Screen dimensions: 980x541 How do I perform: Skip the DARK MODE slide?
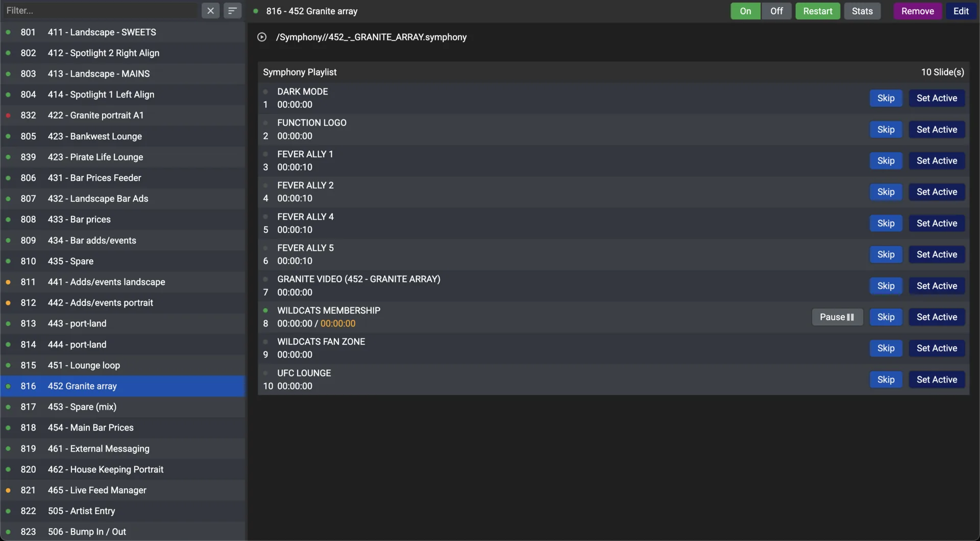point(886,98)
